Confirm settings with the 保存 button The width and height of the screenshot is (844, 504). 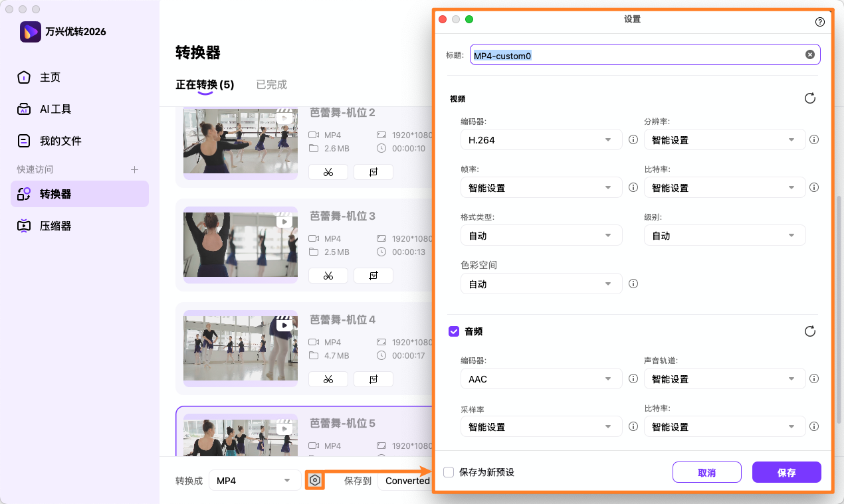786,472
